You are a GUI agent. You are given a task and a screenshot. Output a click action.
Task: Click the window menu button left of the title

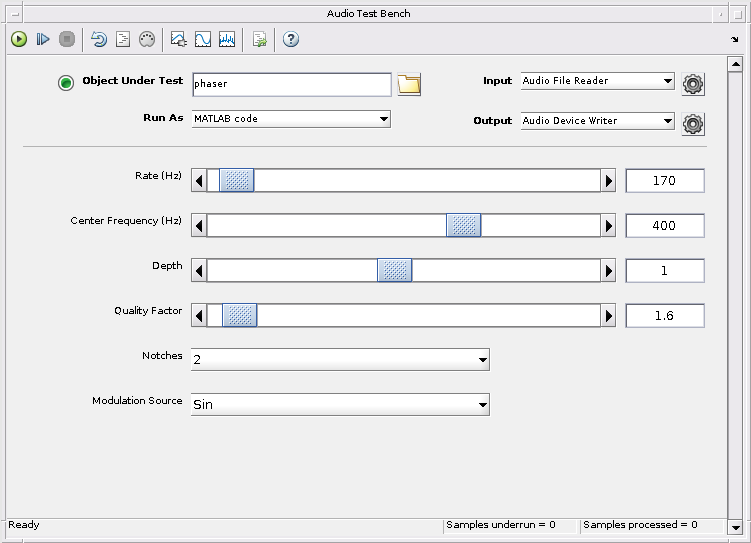click(15, 14)
